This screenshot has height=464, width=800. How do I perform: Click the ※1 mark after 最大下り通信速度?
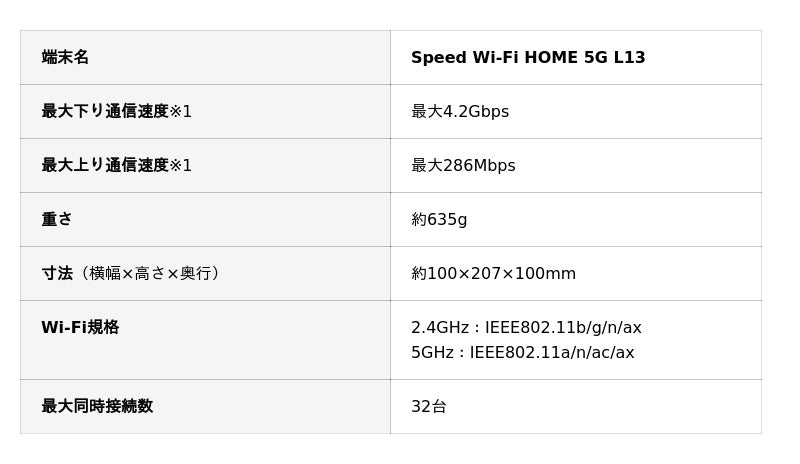click(x=180, y=112)
